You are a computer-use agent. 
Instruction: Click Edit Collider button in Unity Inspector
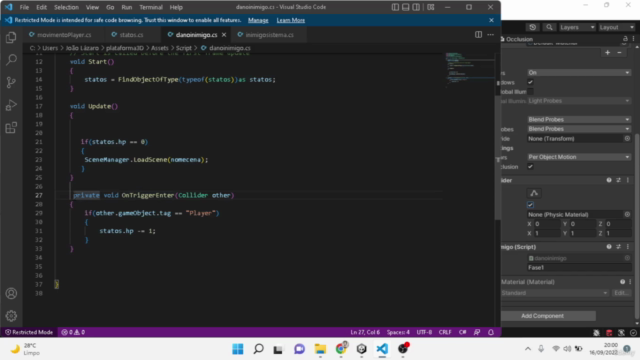point(534,193)
